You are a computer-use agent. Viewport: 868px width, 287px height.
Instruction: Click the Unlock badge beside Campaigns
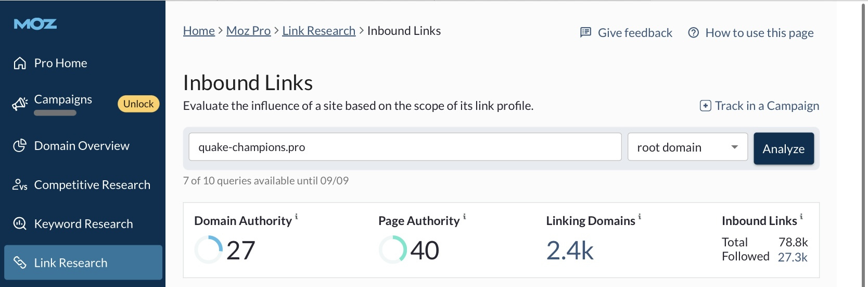(x=138, y=104)
